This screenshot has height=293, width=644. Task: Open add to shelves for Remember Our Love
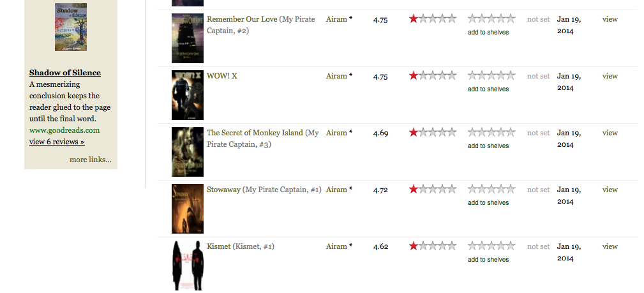[x=488, y=32]
